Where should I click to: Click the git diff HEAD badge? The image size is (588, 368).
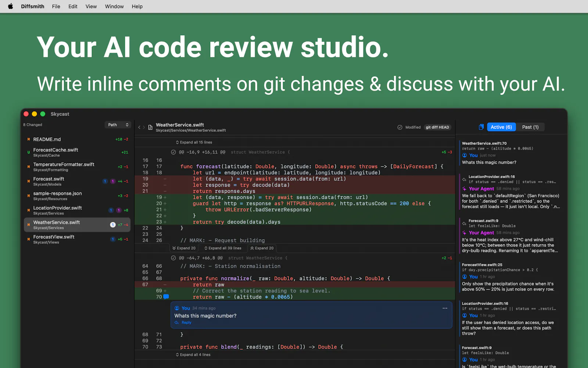437,127
